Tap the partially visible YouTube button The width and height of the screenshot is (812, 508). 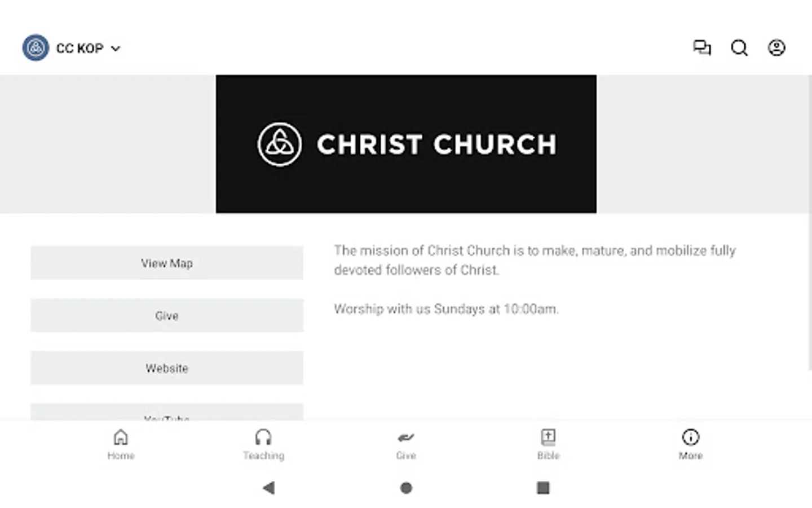click(167, 413)
